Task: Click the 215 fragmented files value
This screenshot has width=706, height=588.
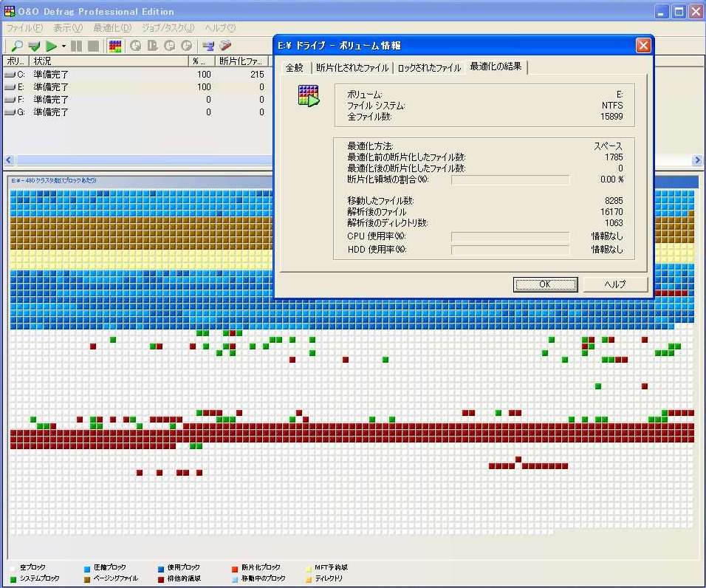Action: click(x=257, y=75)
